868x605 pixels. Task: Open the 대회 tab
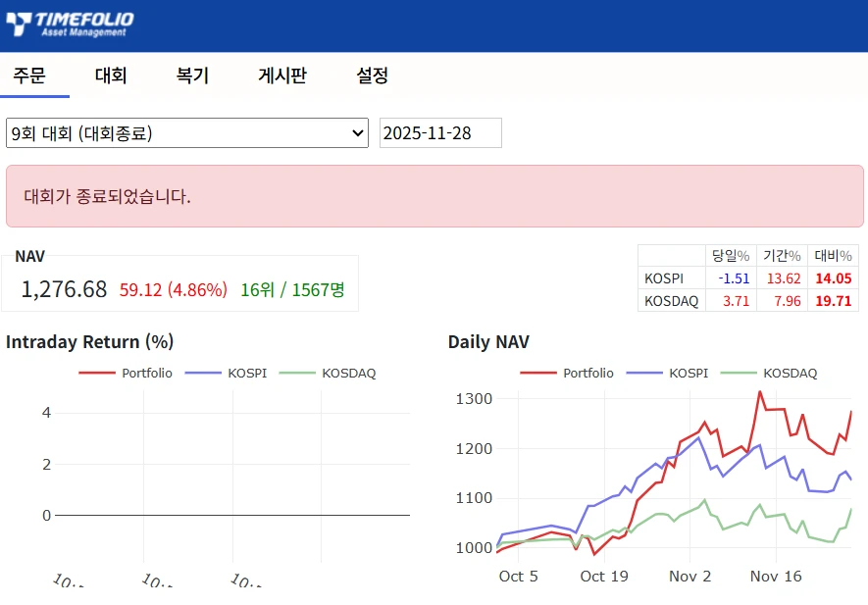(x=111, y=76)
